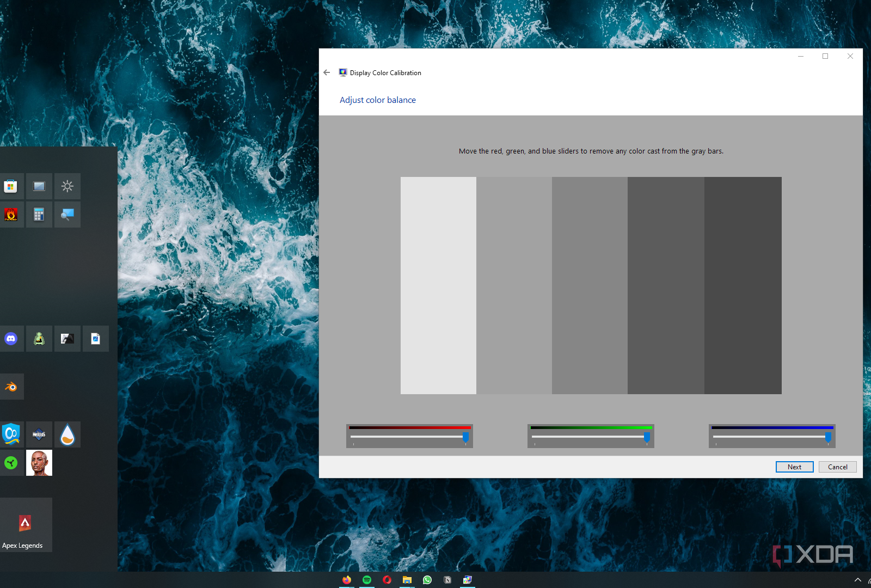Open the Apex Legends tile

26,525
